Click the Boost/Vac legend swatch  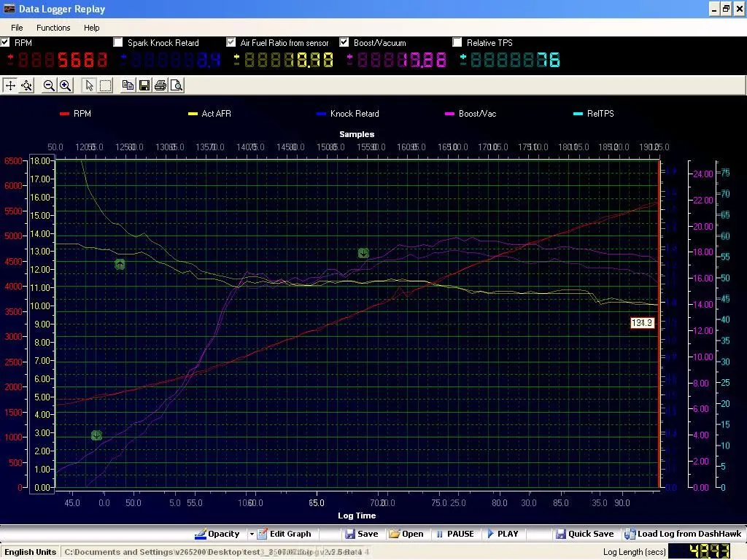coord(449,114)
